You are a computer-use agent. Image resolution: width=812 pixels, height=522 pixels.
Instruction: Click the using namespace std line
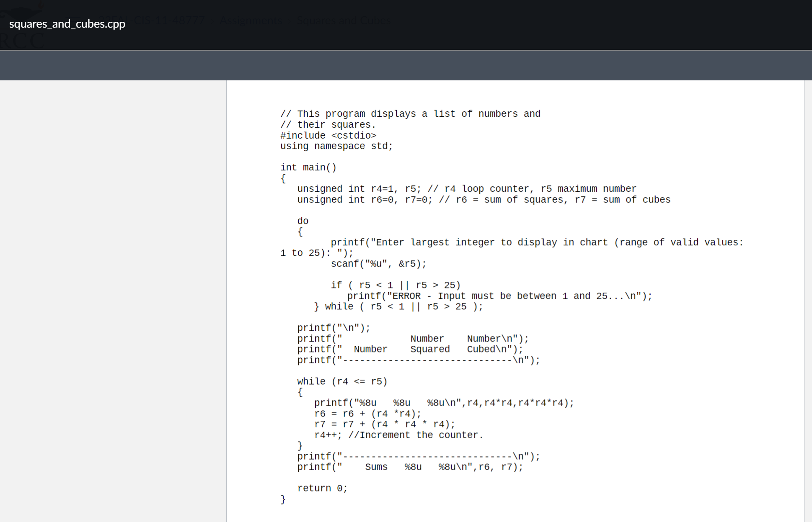tap(336, 146)
